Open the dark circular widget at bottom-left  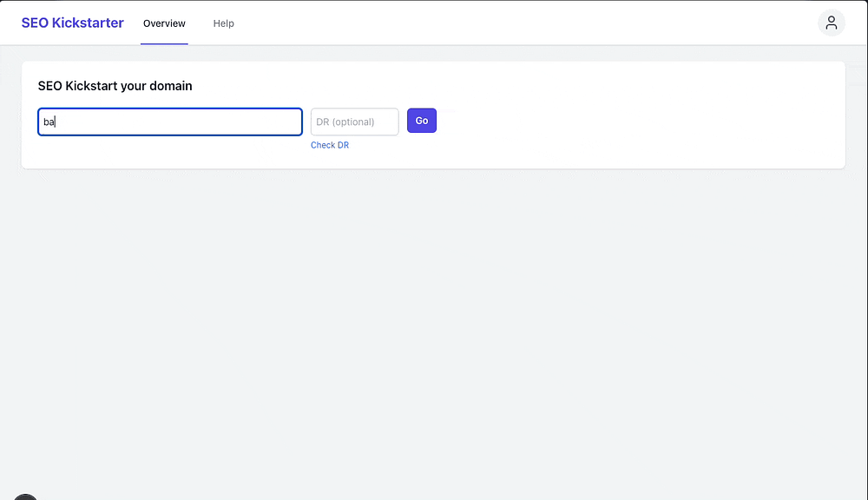[25, 497]
